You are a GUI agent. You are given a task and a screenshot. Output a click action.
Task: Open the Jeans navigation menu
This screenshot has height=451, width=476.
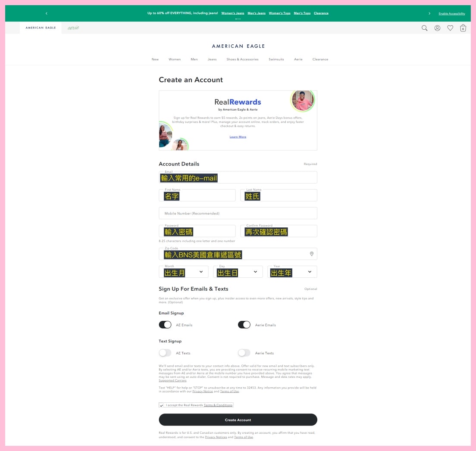[212, 59]
